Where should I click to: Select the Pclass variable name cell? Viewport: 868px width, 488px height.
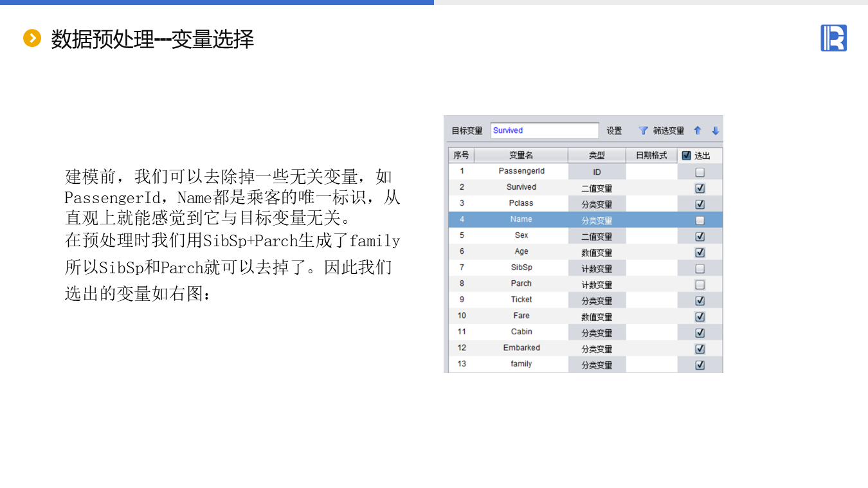tap(521, 204)
